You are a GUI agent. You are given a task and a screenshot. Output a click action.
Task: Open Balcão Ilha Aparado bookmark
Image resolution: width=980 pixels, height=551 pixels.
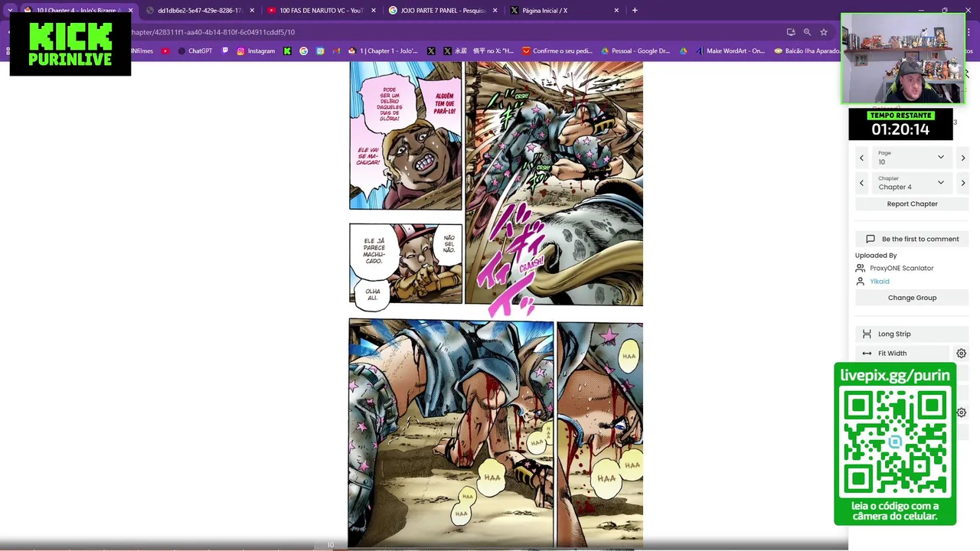(x=807, y=51)
